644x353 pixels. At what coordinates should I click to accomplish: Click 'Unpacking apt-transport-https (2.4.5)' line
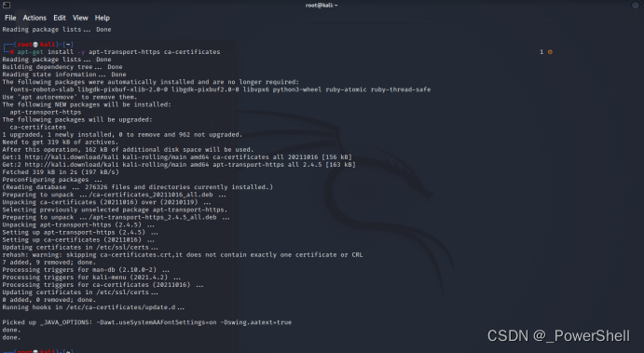click(78, 224)
